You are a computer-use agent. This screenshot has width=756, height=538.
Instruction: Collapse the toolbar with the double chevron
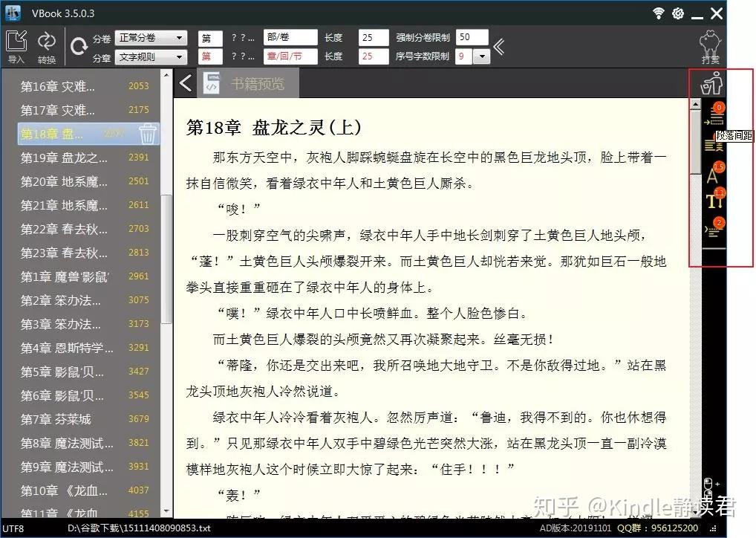499,46
